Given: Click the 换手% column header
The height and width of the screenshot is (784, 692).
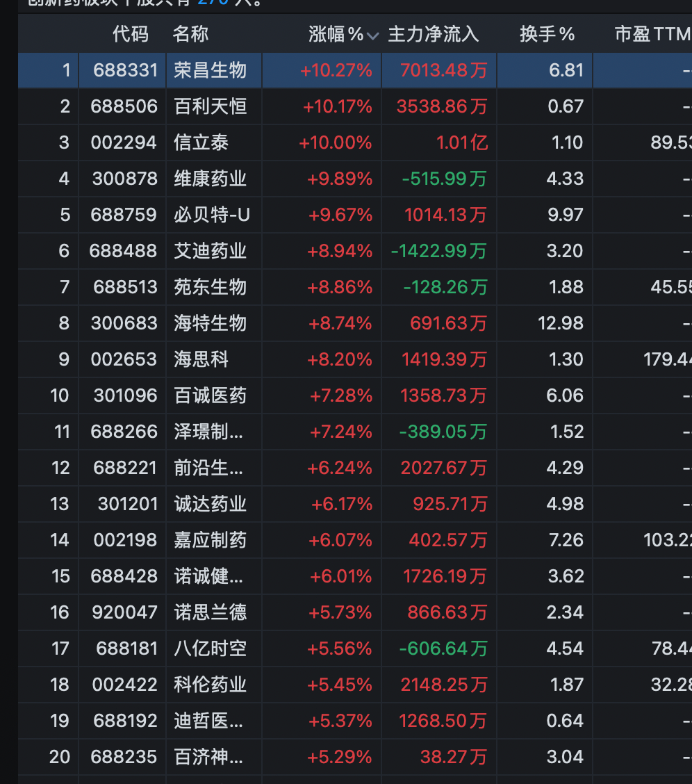Looking at the screenshot, I should [547, 34].
